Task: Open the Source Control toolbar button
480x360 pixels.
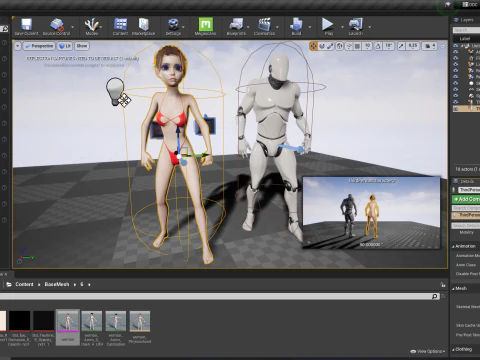Action: 56,27
